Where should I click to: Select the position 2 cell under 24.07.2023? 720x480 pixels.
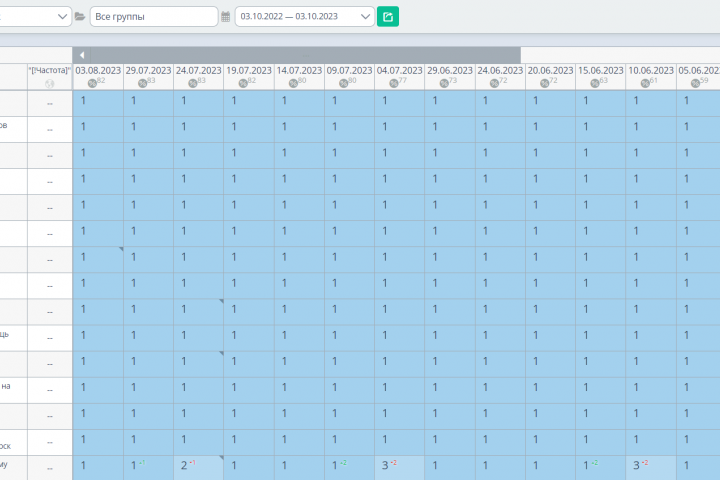click(198, 468)
